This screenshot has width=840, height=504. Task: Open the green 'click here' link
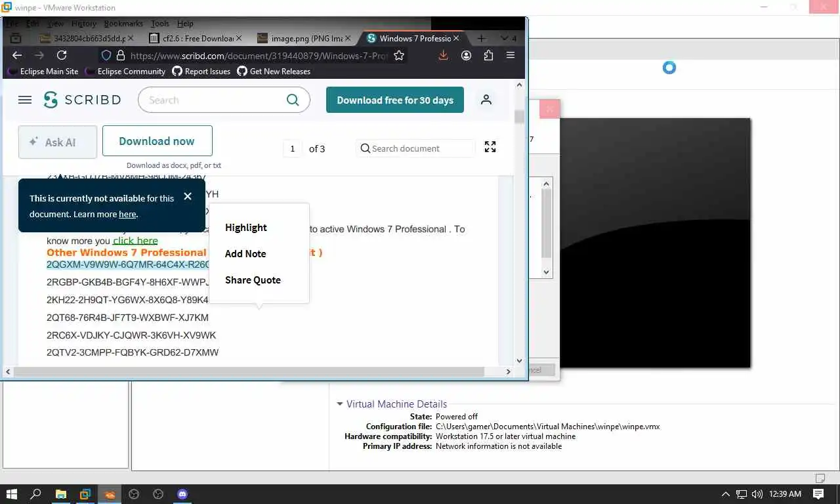pos(135,241)
